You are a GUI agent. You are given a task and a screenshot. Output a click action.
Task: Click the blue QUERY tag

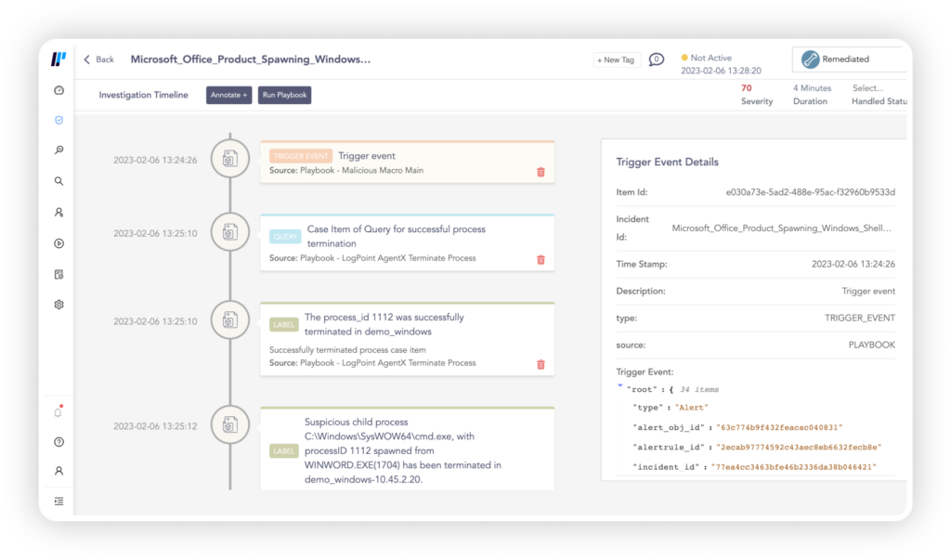pyautogui.click(x=285, y=237)
